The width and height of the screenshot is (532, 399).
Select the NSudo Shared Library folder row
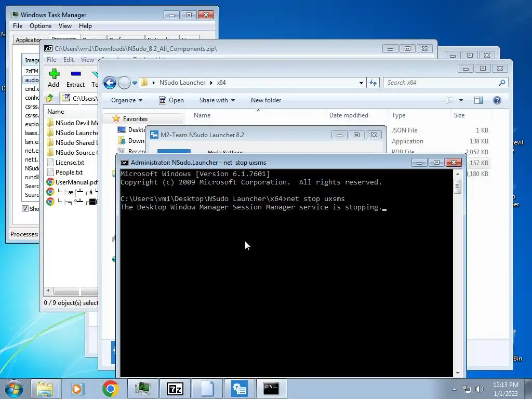(x=72, y=142)
